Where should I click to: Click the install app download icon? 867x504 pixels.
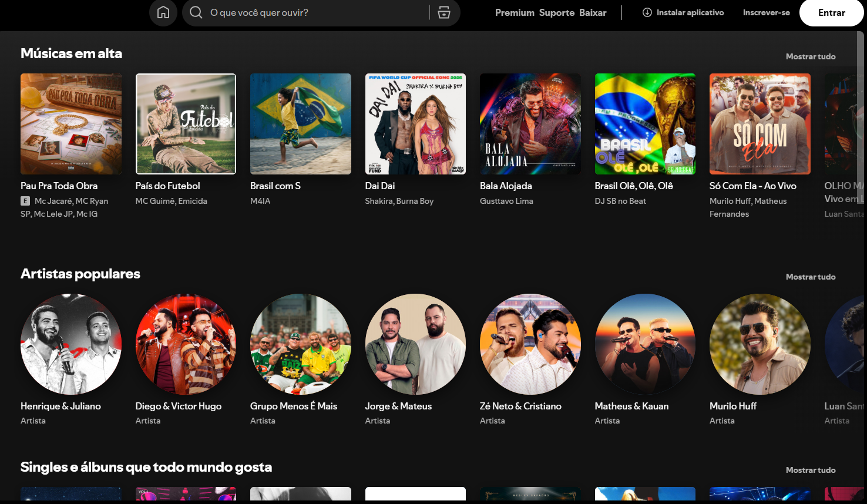pos(647,12)
